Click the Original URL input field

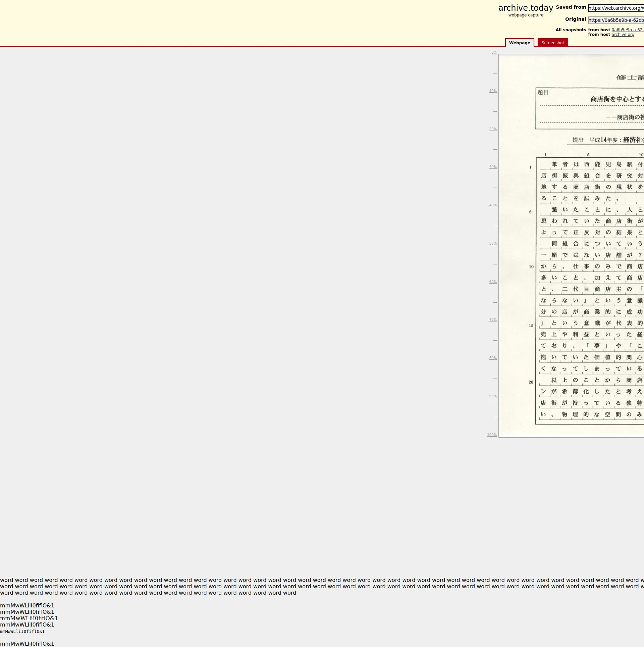tap(616, 20)
